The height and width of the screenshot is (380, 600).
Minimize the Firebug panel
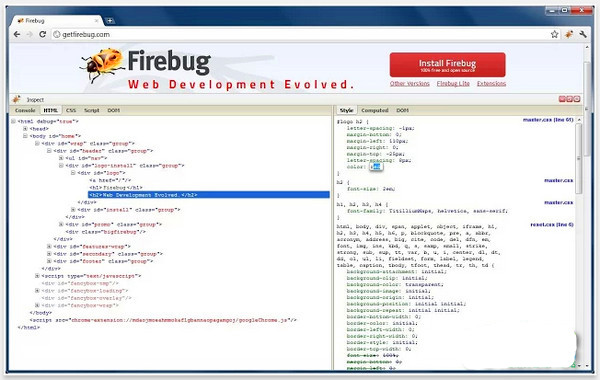tap(562, 99)
